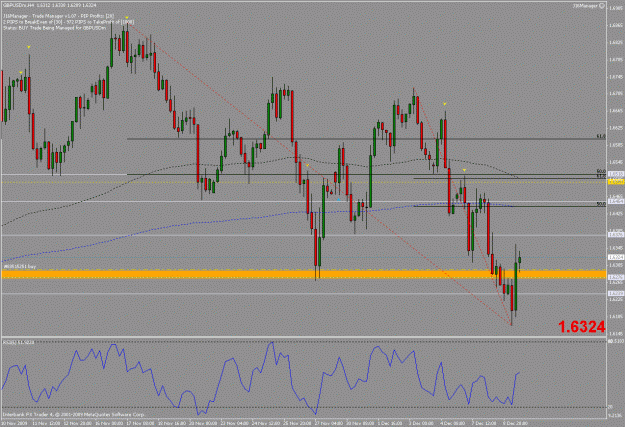Select the orange horizontal price band
The image size is (625, 427).
point(304,274)
